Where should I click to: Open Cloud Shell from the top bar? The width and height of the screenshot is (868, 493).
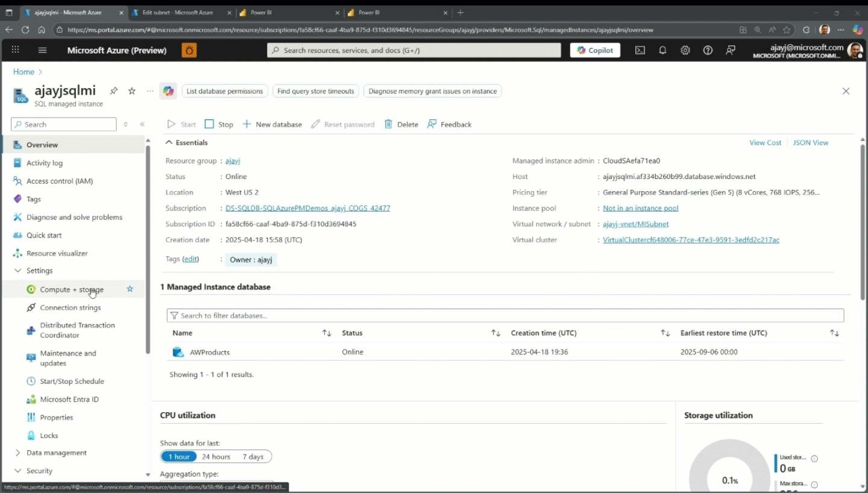pos(640,50)
